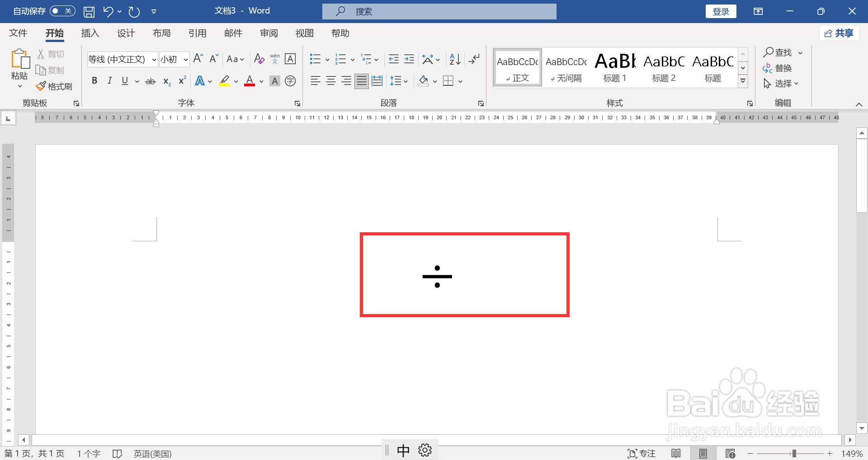Sort text with the A-Z sort icon
The image size is (868, 460).
click(x=455, y=59)
